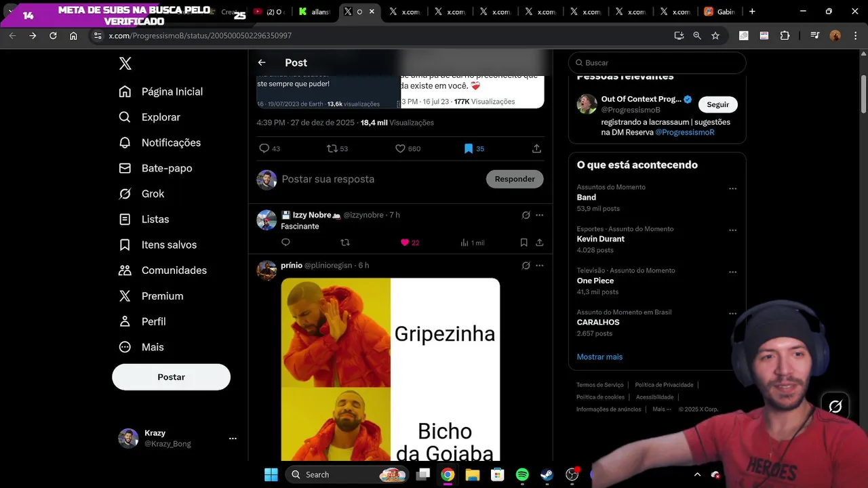Open the Termos de Serviço link
This screenshot has height=488, width=868.
pos(599,385)
